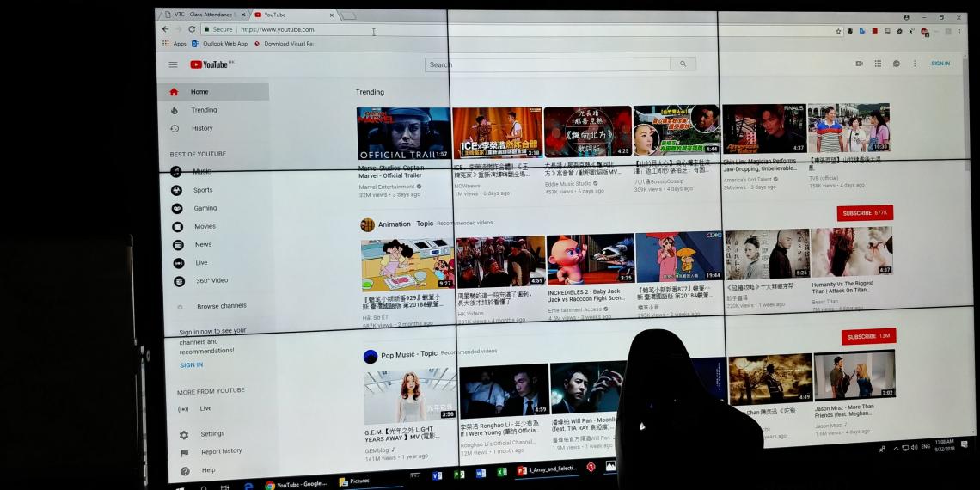Open the YouTube apps grid icon
Image resolution: width=980 pixels, height=490 pixels.
(878, 63)
